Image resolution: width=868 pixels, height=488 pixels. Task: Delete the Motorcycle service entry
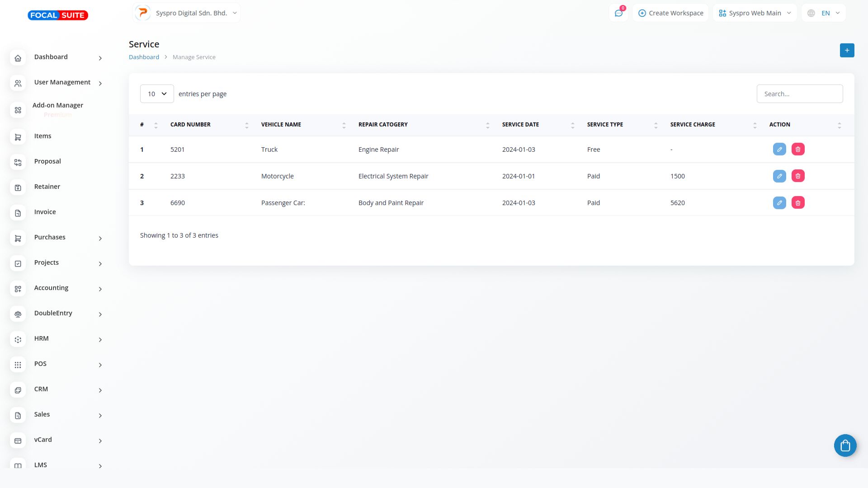pyautogui.click(x=798, y=176)
